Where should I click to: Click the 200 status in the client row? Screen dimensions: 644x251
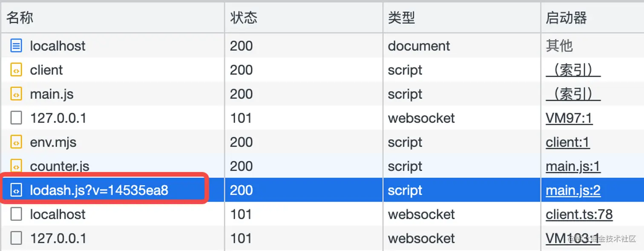(241, 70)
